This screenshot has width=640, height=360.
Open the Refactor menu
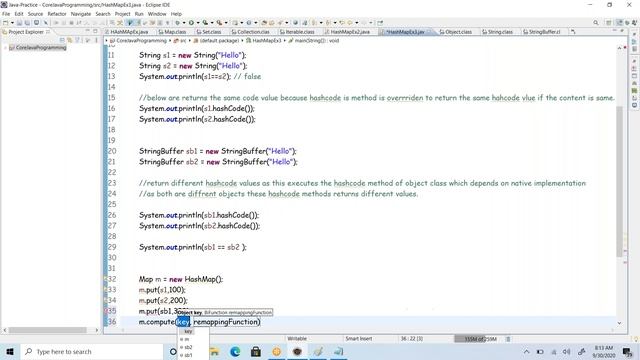point(57,14)
